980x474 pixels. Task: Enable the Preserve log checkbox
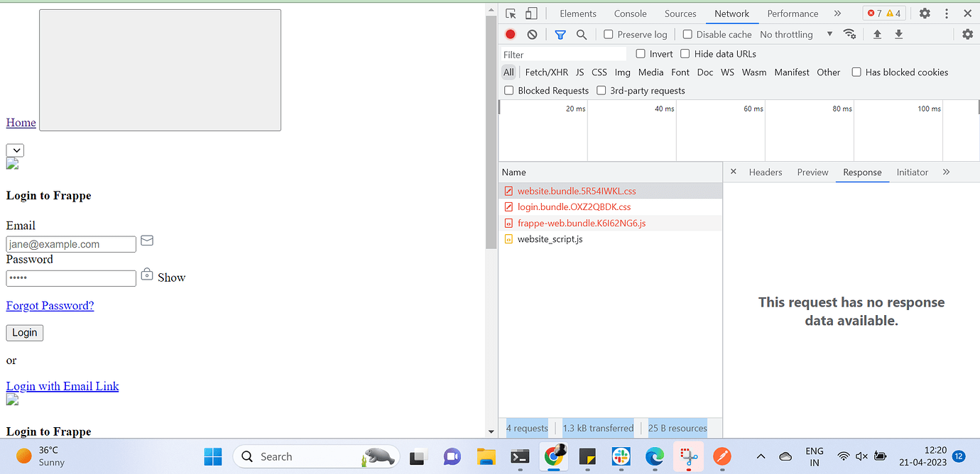point(608,34)
